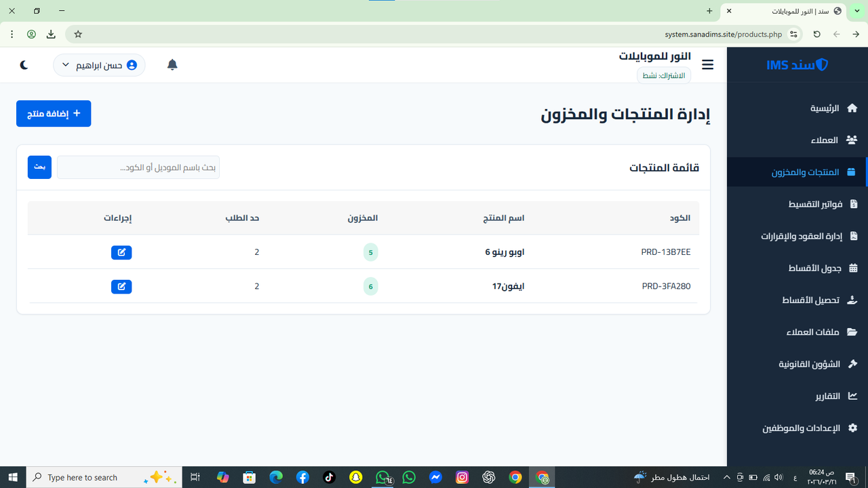Click the users icon next to العملاء
The width and height of the screenshot is (868, 488).
(852, 140)
